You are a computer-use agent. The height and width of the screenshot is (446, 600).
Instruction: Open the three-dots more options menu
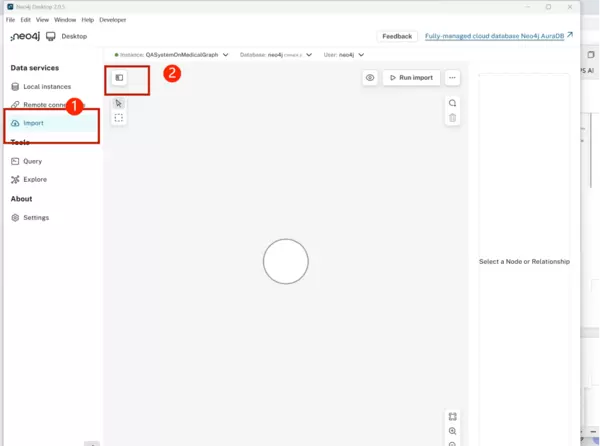pos(452,77)
